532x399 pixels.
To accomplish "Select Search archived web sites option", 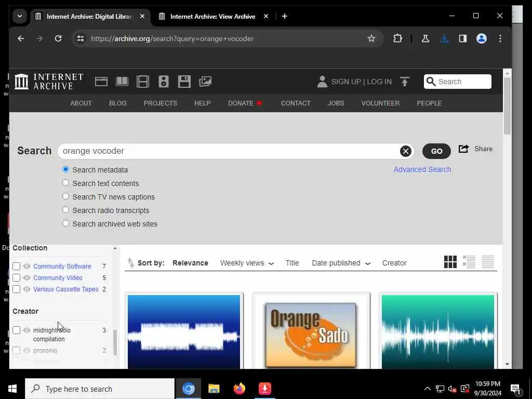I will (65, 223).
